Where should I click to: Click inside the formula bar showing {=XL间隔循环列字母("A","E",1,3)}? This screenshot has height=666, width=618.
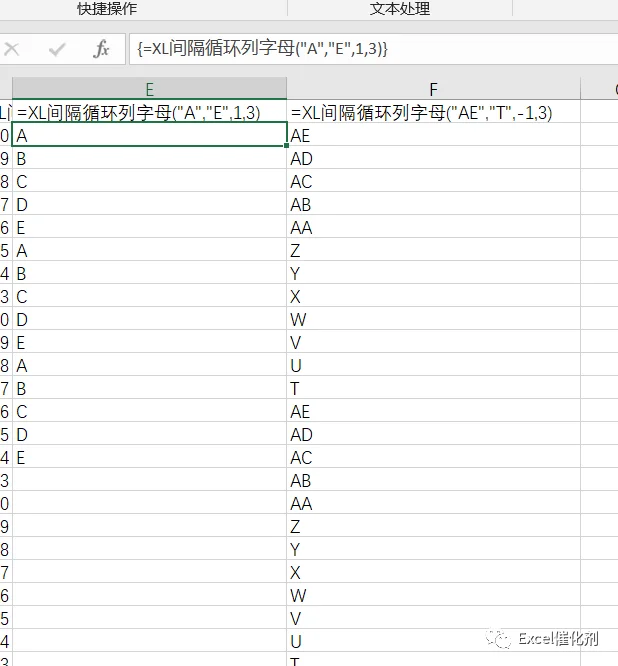point(373,49)
